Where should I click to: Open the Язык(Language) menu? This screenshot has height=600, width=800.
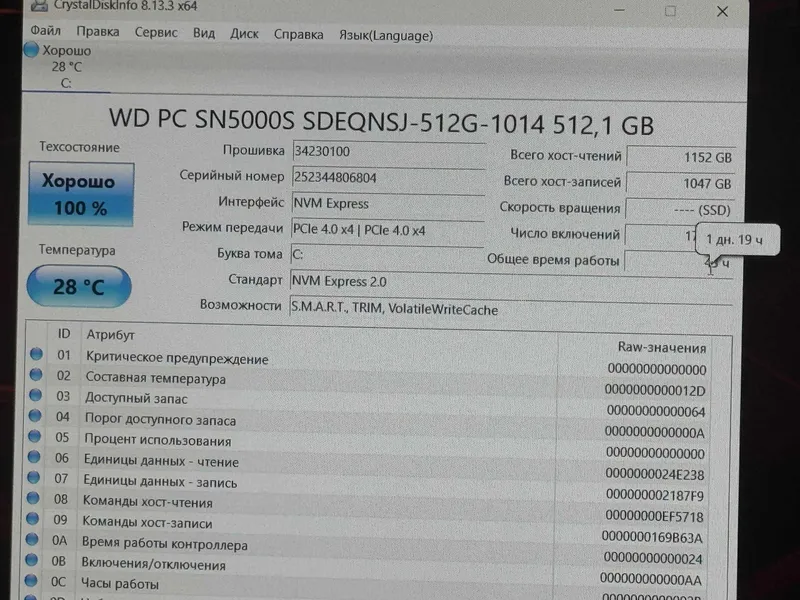tap(386, 35)
